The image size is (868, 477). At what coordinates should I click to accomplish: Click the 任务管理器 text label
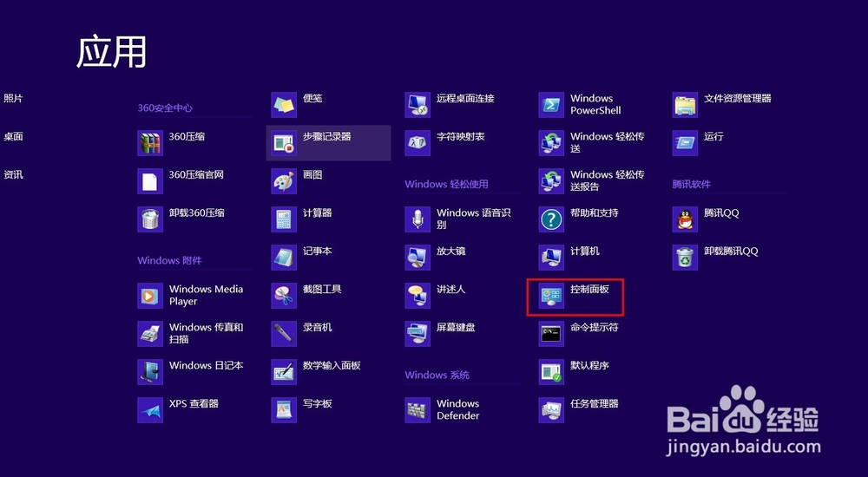click(x=595, y=404)
